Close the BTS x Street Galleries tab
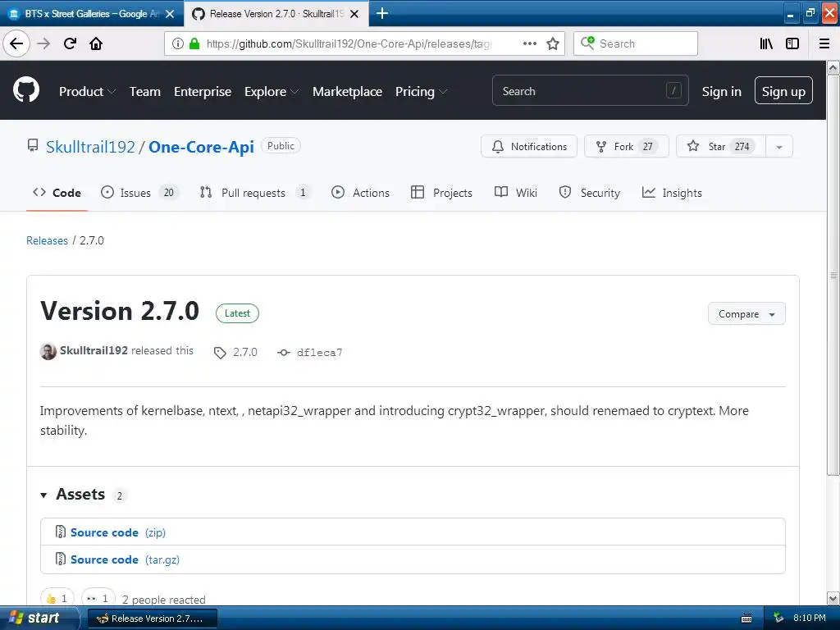Viewport: 840px width, 630px height. click(170, 14)
